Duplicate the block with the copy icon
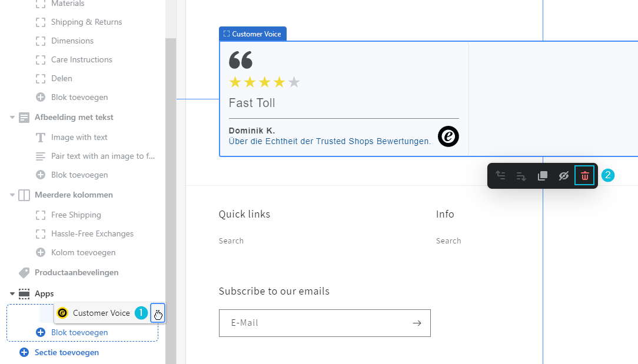 543,176
